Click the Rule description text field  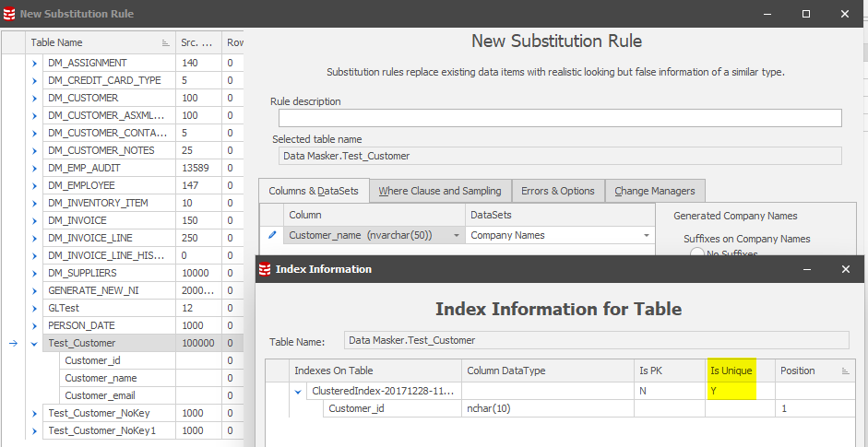click(x=560, y=118)
